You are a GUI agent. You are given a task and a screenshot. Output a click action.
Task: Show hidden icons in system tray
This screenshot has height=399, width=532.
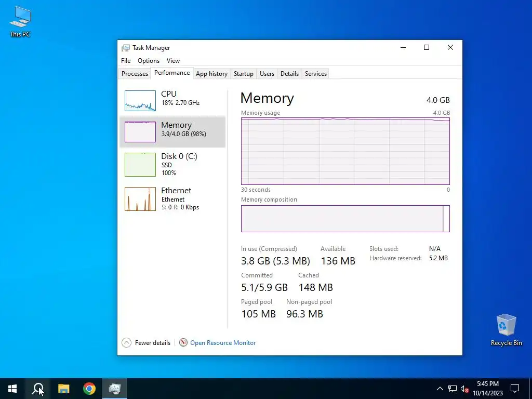point(440,389)
